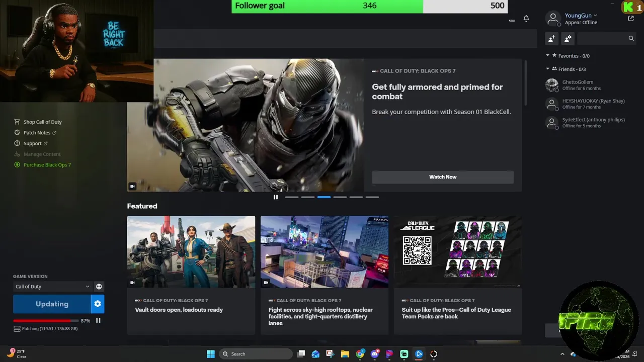The width and height of the screenshot is (644, 362).
Task: Click GhettoGollem's avatar
Action: (x=552, y=85)
